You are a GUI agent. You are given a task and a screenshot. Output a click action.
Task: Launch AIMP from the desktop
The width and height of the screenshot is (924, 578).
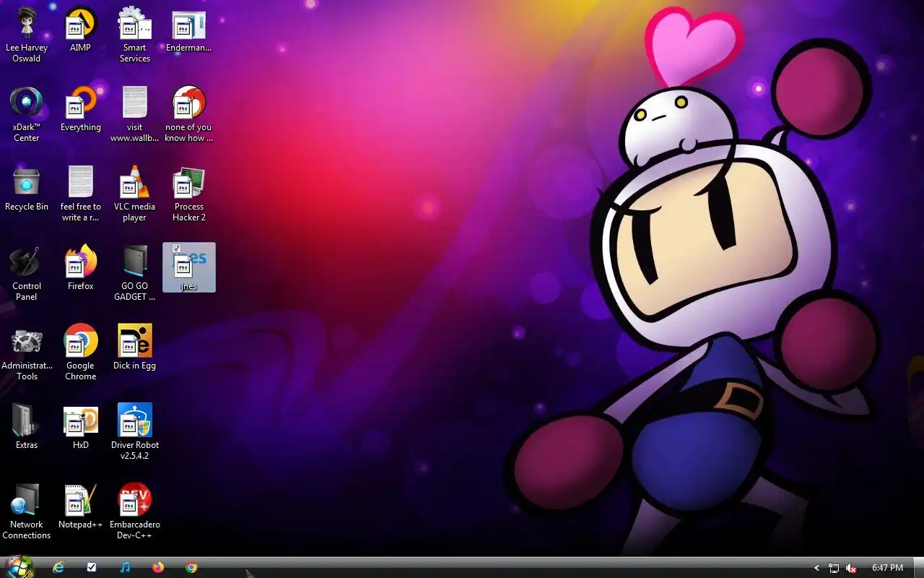(x=80, y=29)
